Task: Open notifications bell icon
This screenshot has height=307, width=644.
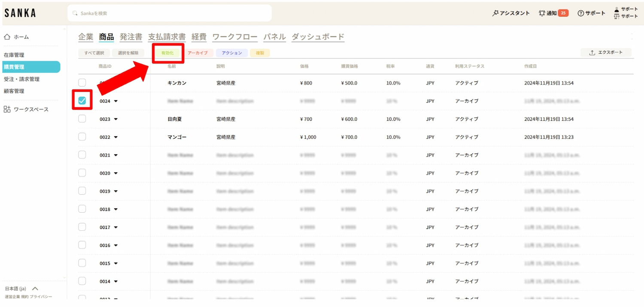Action: point(542,13)
